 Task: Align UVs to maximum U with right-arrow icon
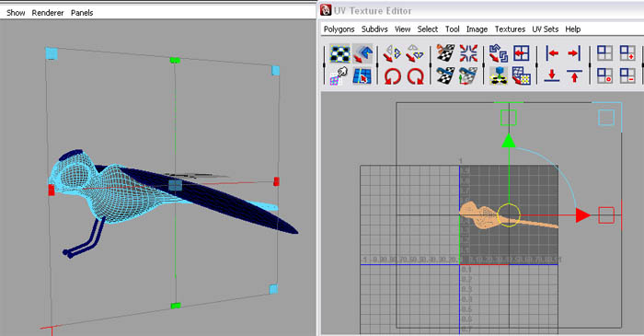coord(575,53)
